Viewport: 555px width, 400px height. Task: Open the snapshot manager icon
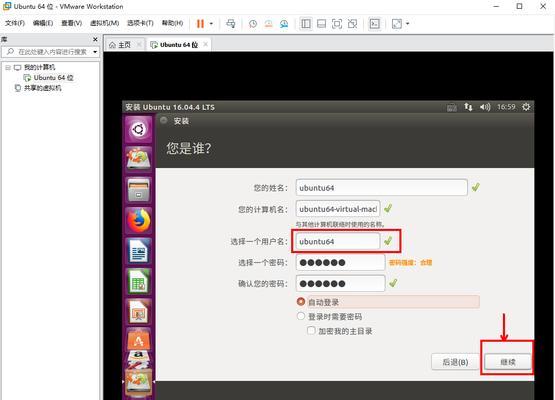coord(284,24)
